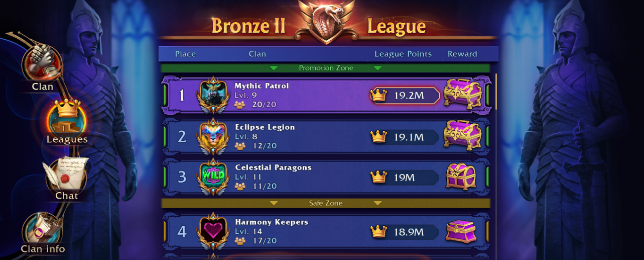The height and width of the screenshot is (260, 644).
Task: Click Eclipse Legion lion avatar
Action: click(x=214, y=136)
